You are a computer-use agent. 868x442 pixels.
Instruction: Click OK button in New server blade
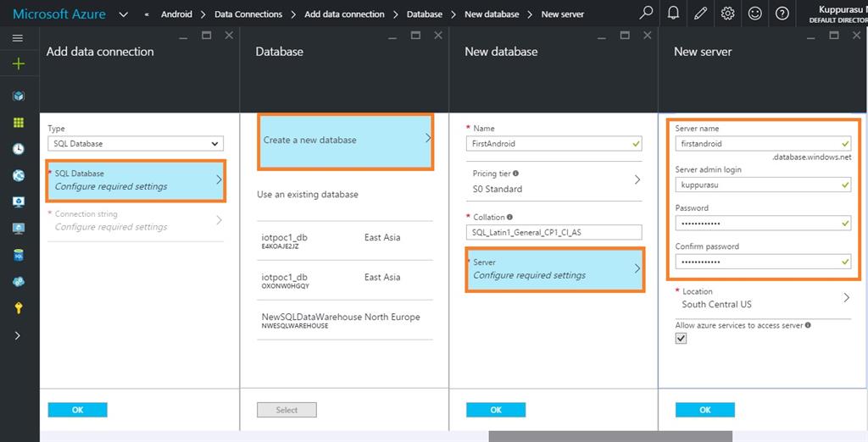(704, 410)
